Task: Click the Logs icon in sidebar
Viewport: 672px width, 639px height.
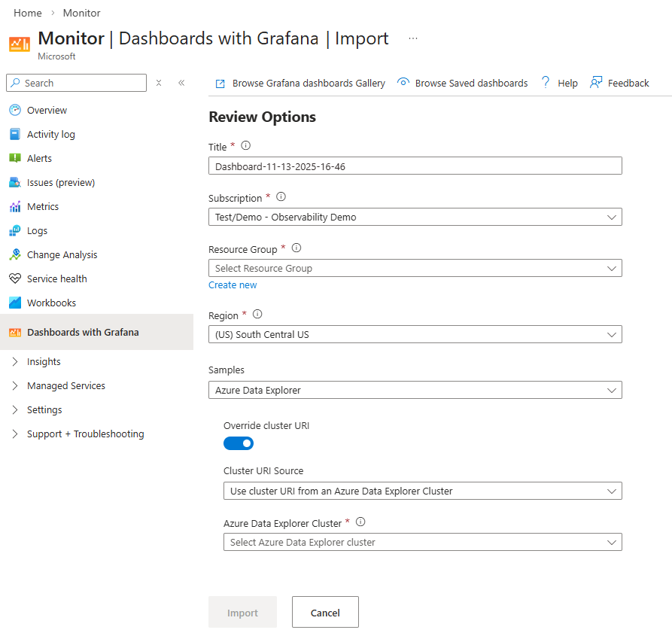Action: point(15,230)
